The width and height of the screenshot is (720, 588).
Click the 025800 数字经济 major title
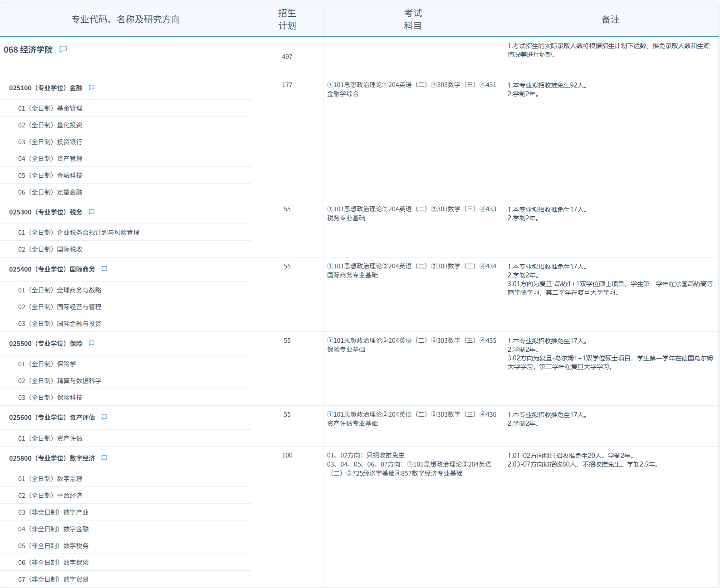52,458
